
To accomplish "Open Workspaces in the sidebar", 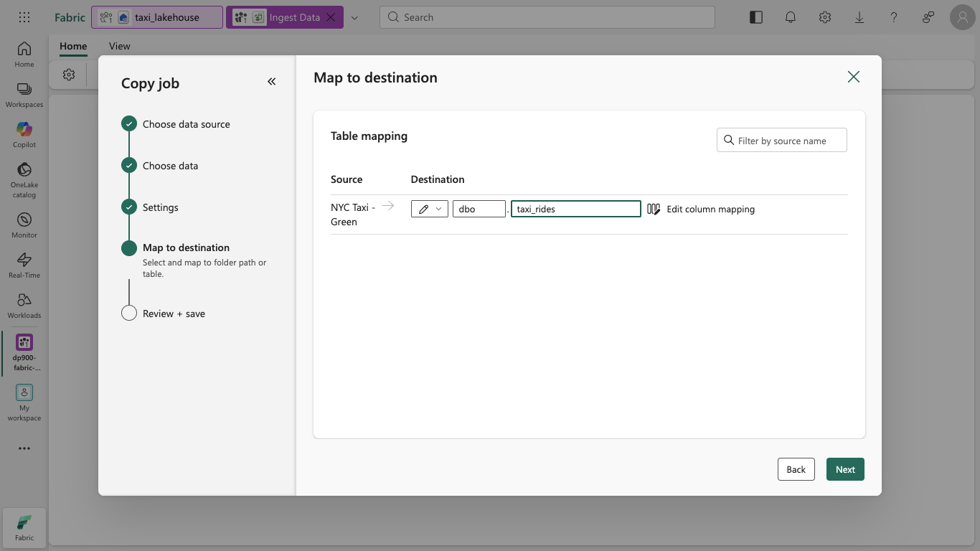I will [24, 94].
